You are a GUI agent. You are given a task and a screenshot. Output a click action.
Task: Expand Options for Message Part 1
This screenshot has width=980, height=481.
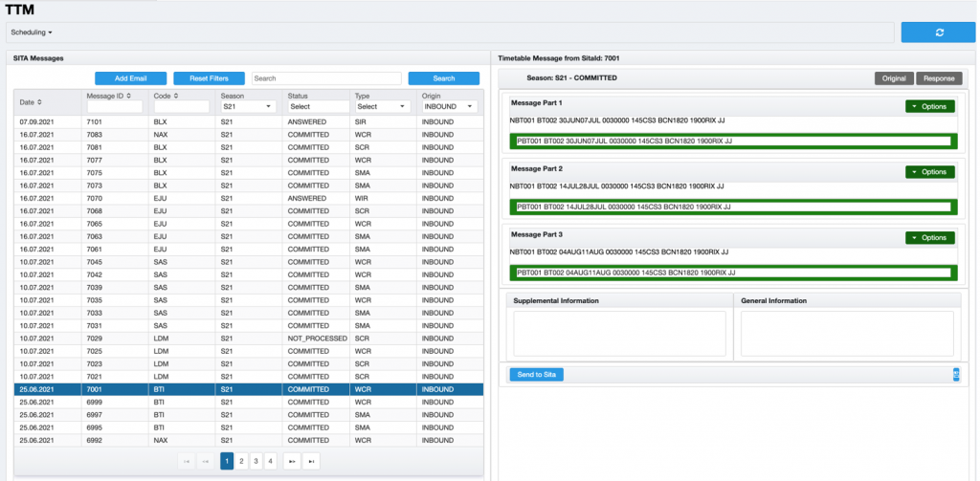pyautogui.click(x=929, y=106)
